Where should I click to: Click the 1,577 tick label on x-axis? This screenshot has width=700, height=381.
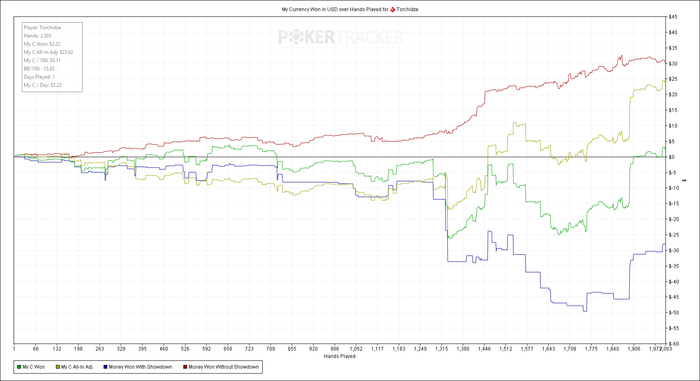click(527, 349)
